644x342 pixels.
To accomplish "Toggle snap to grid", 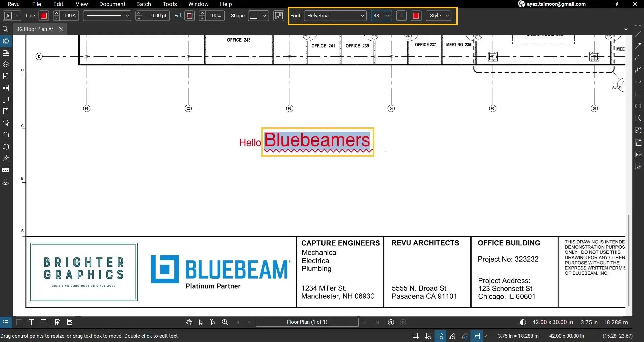I will (428, 336).
